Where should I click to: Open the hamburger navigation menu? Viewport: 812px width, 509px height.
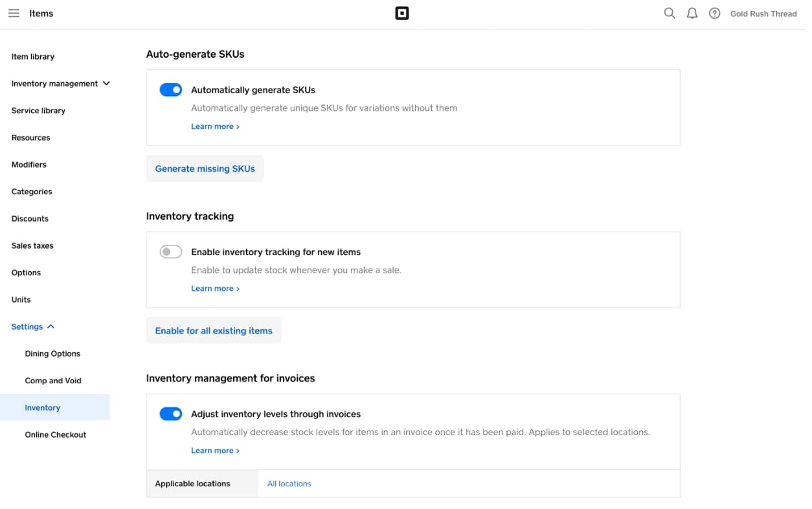point(14,14)
